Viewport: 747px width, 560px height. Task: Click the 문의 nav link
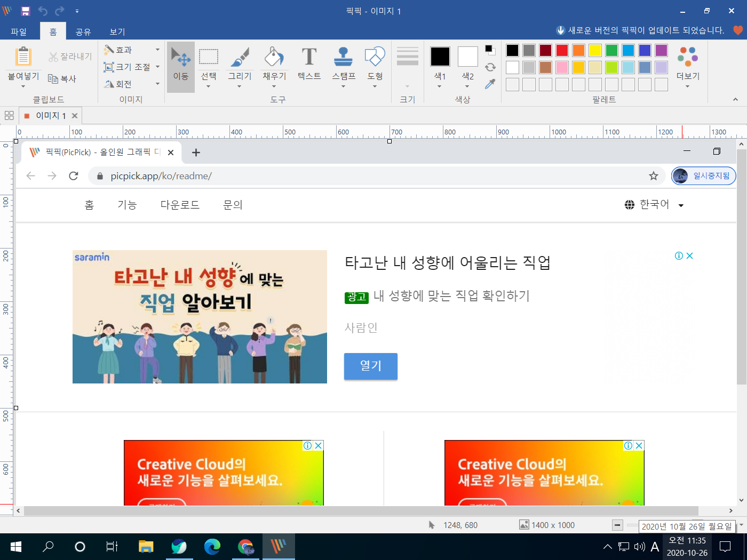tap(233, 205)
